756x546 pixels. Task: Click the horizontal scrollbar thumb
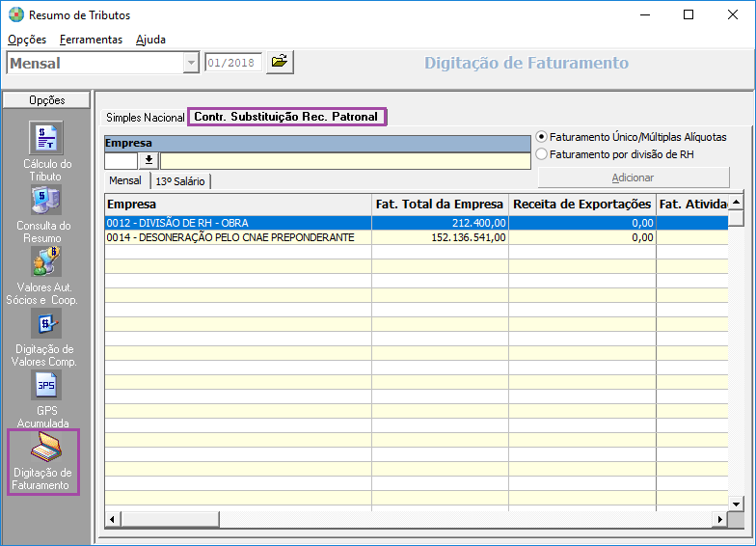coord(170,519)
